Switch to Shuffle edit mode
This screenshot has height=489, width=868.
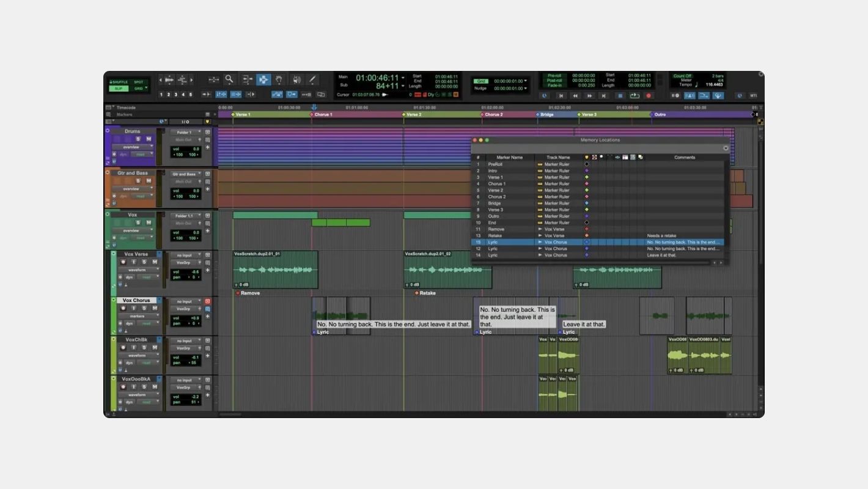tap(120, 82)
